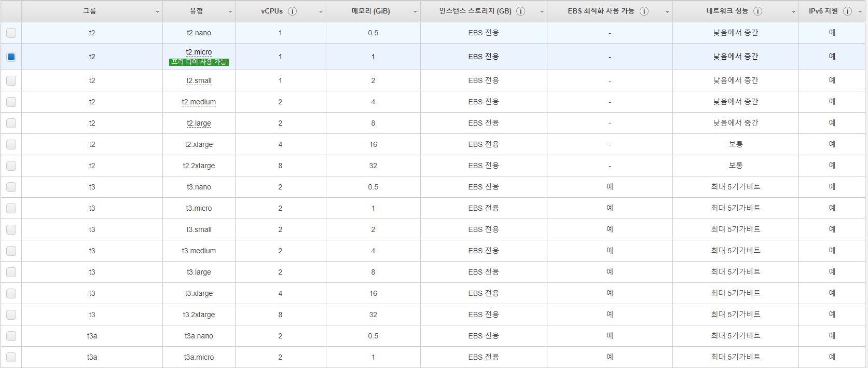The height and width of the screenshot is (368, 868).
Task: Click 보통 network cell in t2.xlarge row
Action: (736, 144)
